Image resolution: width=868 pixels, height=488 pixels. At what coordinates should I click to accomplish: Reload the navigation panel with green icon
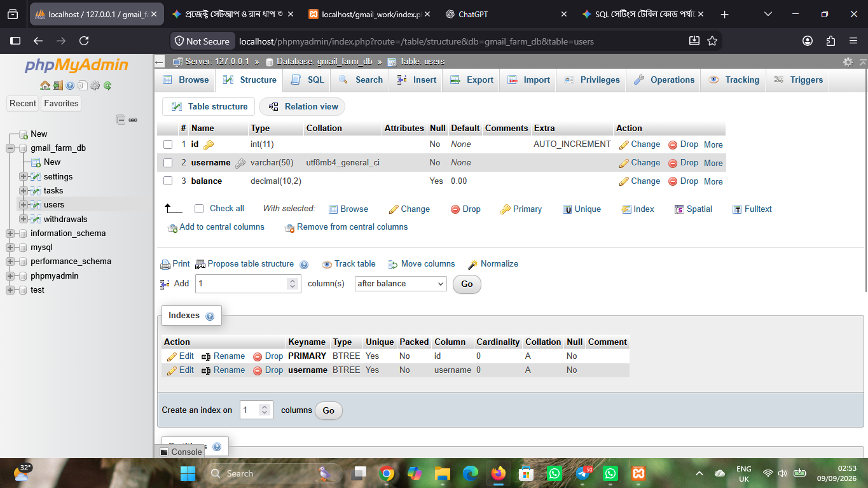click(107, 85)
